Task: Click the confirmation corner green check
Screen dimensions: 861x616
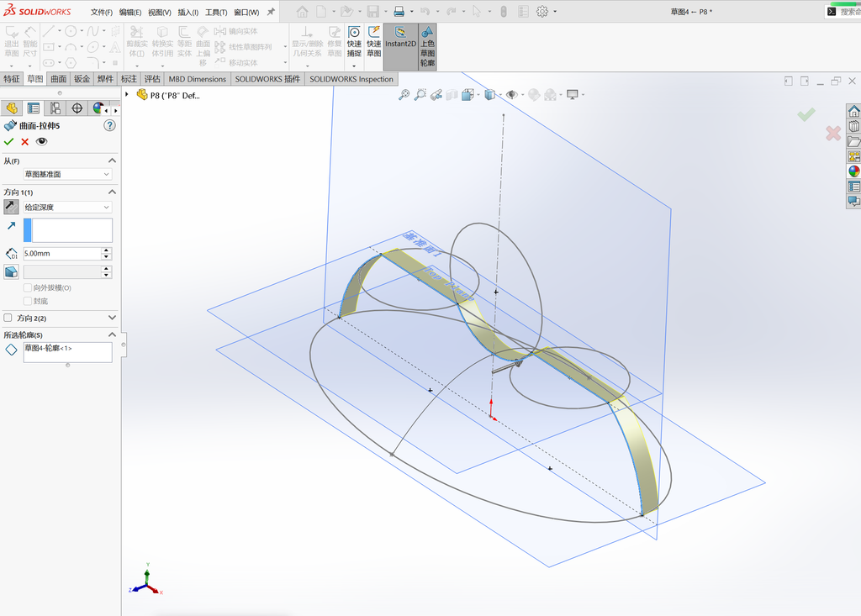Action: tap(806, 114)
